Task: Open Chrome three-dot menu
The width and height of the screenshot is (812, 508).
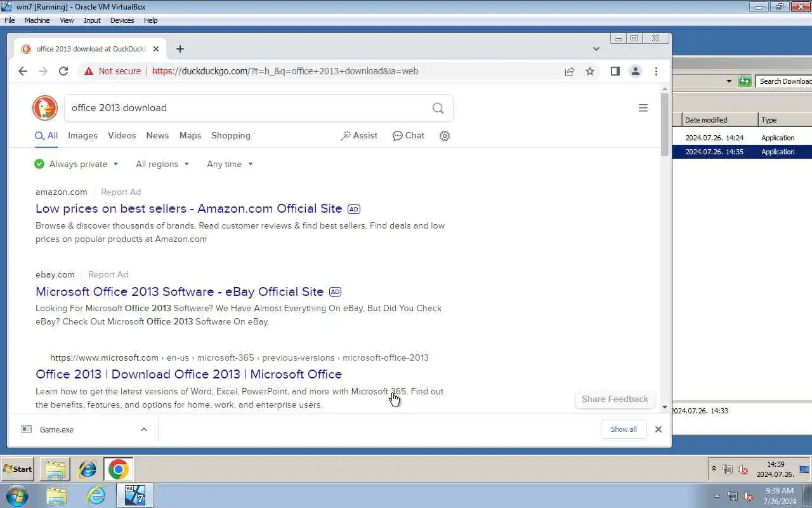Action: click(656, 71)
